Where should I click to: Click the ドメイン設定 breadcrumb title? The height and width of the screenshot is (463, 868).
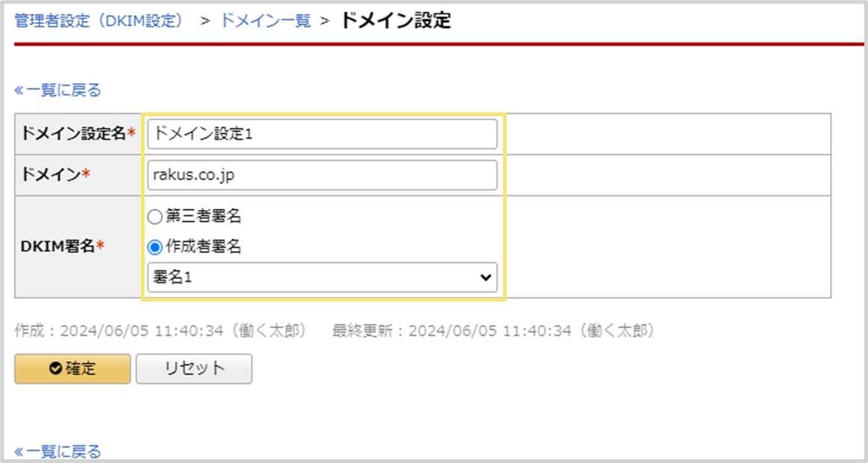(x=396, y=20)
